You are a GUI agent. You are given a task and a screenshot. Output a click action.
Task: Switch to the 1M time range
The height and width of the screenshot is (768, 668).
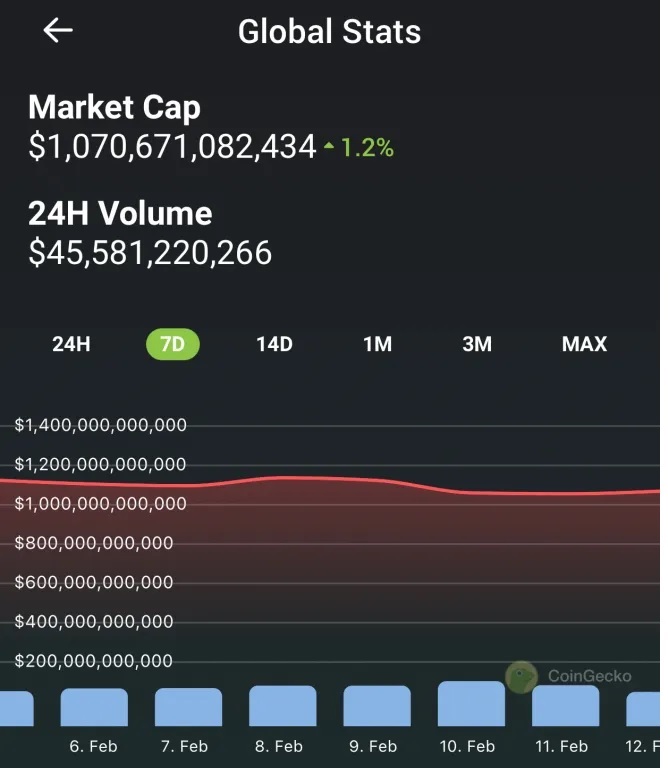tap(377, 344)
